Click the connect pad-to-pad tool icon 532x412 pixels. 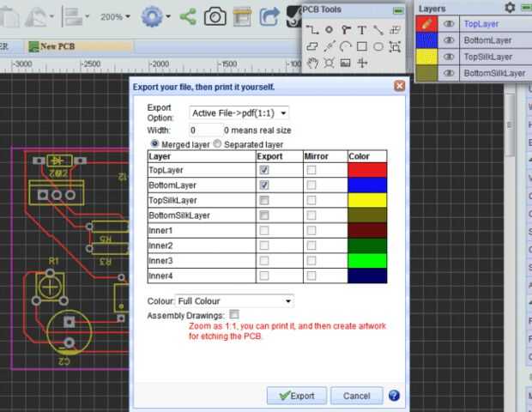coord(395,30)
